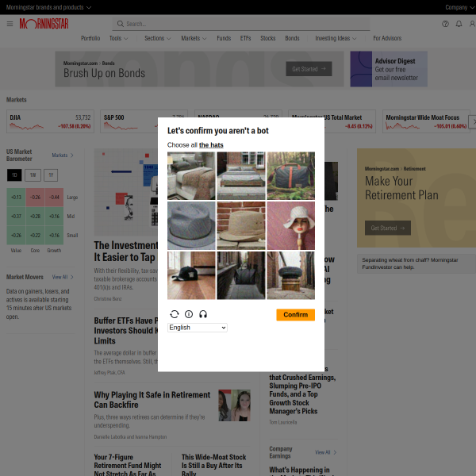This screenshot has width=476, height=476.
Task: Click the retirement article author photos thumbnail
Action: 234,405
